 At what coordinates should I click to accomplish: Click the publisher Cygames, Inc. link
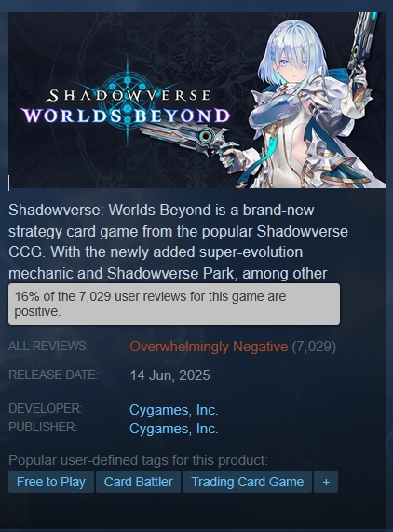click(173, 429)
